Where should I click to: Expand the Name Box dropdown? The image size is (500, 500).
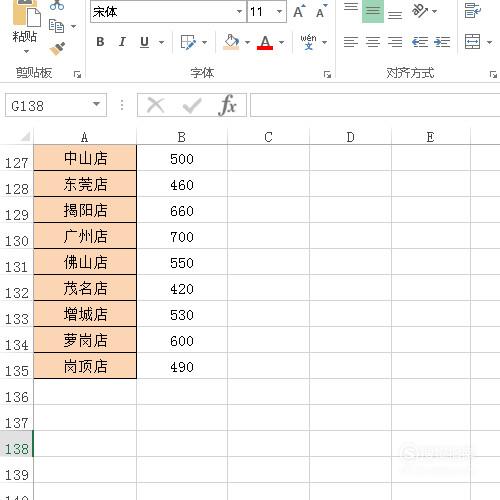click(97, 104)
